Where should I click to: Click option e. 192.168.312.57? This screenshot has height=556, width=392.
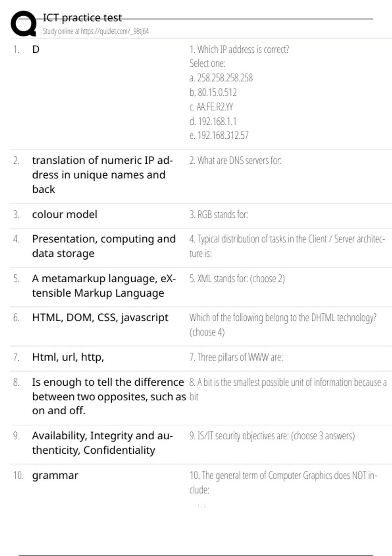pyautogui.click(x=219, y=135)
